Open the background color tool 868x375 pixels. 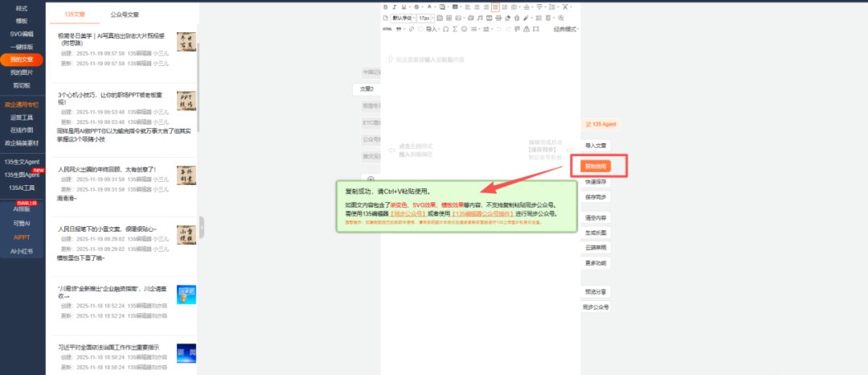(455, 6)
